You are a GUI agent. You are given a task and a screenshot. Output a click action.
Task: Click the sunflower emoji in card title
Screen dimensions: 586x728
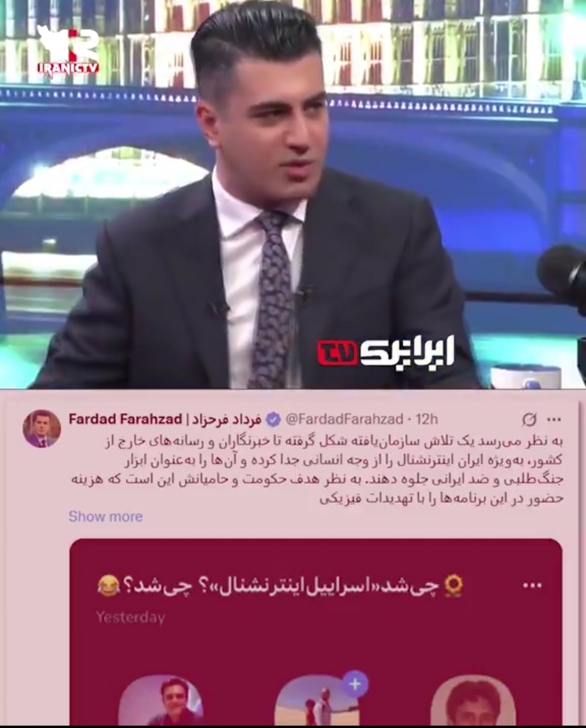coord(454,586)
